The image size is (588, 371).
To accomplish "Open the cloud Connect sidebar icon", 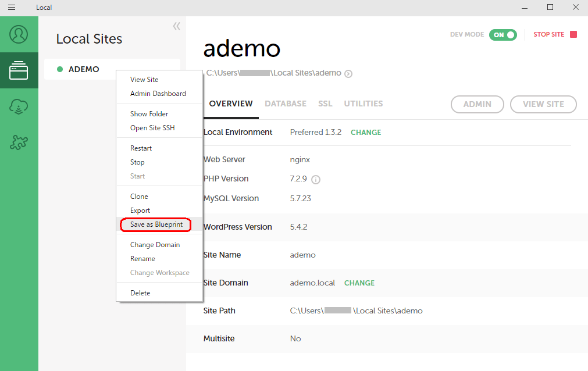I will click(x=19, y=106).
